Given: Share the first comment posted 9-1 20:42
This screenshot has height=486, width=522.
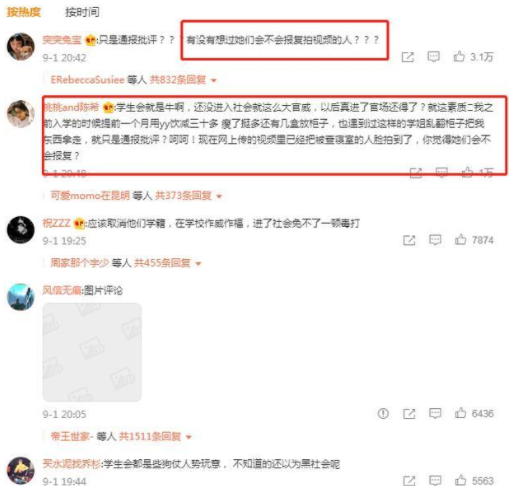Looking at the screenshot, I should 407,57.
